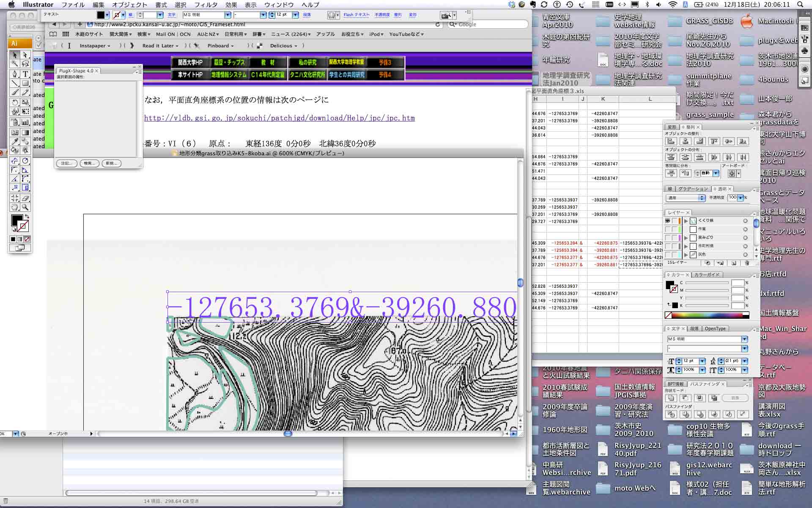This screenshot has height=508, width=812.
Task: Select the Magic Wand tool
Action: click(15, 63)
